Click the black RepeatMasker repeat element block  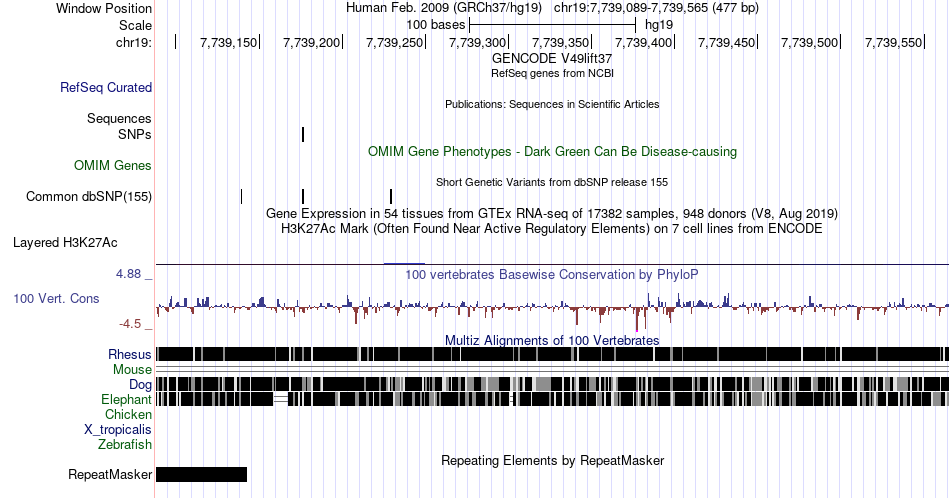click(x=201, y=474)
